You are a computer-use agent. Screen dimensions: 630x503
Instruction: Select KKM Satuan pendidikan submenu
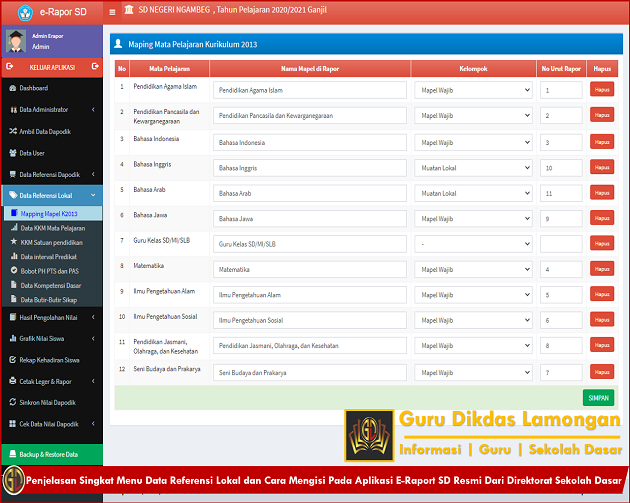[x=53, y=242]
